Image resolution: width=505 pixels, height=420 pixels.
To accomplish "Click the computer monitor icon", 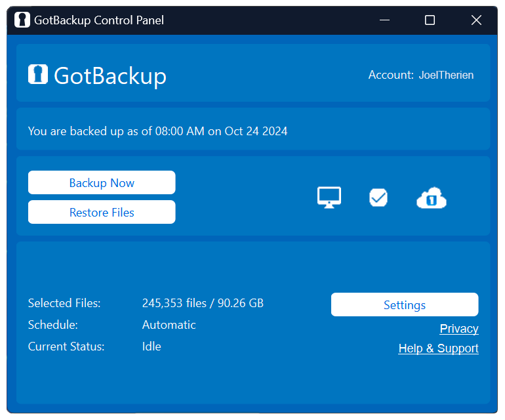I will pos(329,198).
